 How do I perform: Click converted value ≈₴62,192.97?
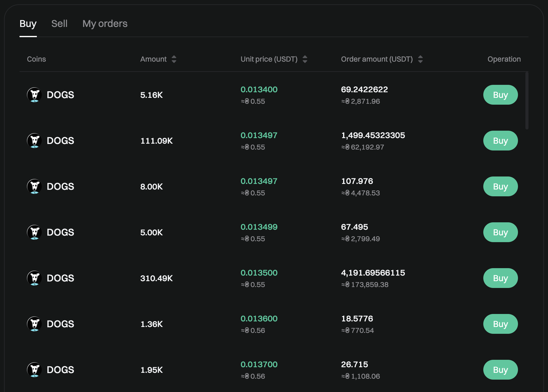point(363,147)
